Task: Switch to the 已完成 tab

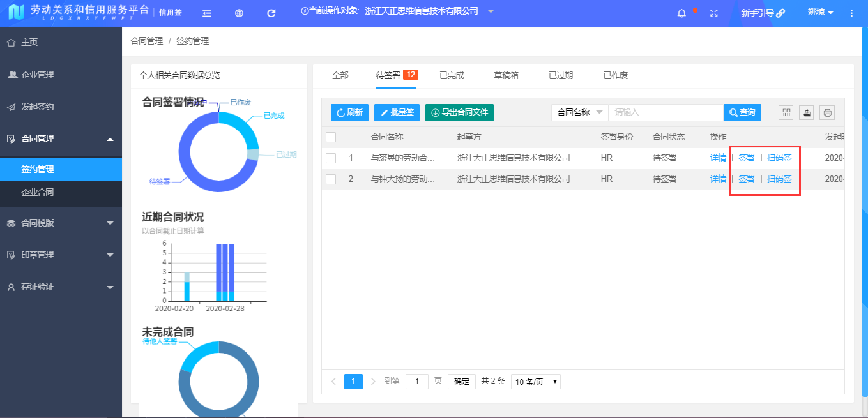Action: [x=451, y=75]
